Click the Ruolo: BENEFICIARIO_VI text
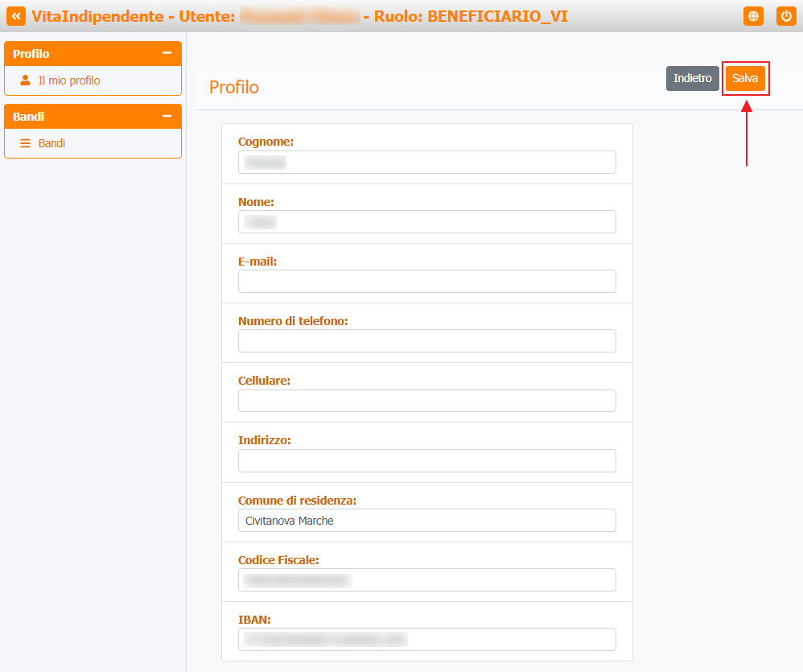The width and height of the screenshot is (803, 672). tap(471, 16)
